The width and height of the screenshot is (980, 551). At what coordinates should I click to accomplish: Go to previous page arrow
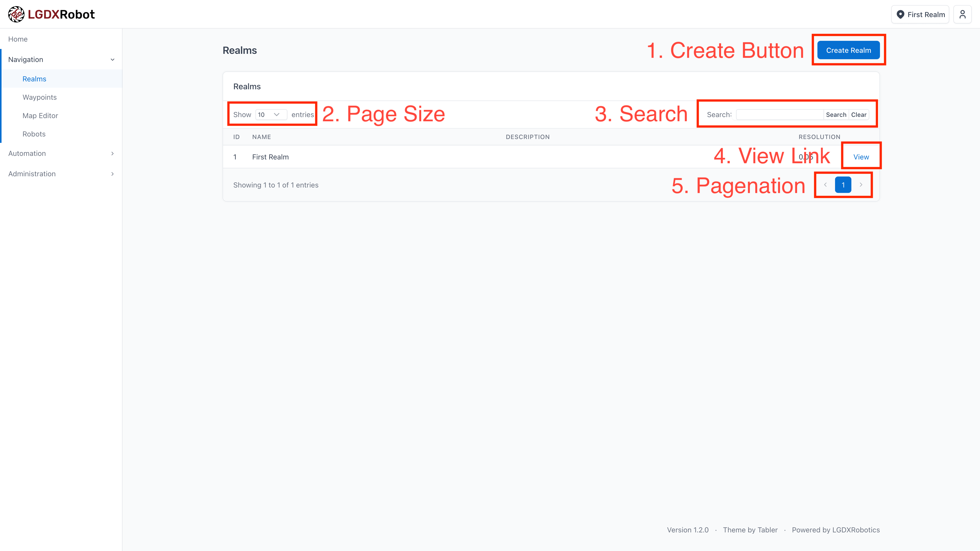[x=825, y=185]
